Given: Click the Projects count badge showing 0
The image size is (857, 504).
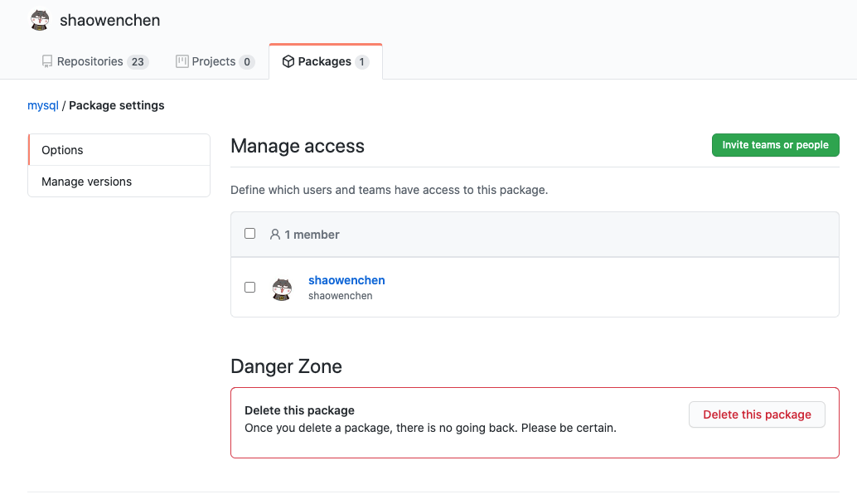Looking at the screenshot, I should [247, 62].
